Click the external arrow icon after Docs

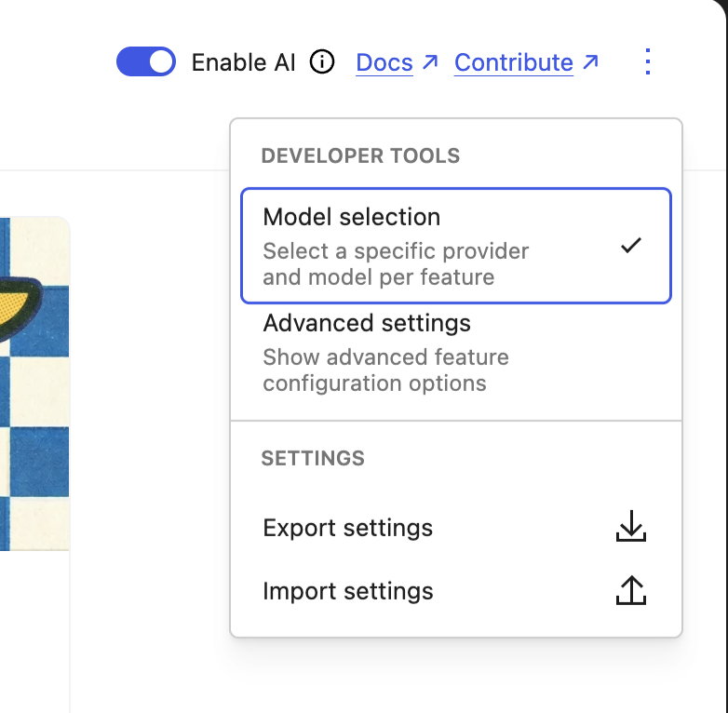pos(430,61)
